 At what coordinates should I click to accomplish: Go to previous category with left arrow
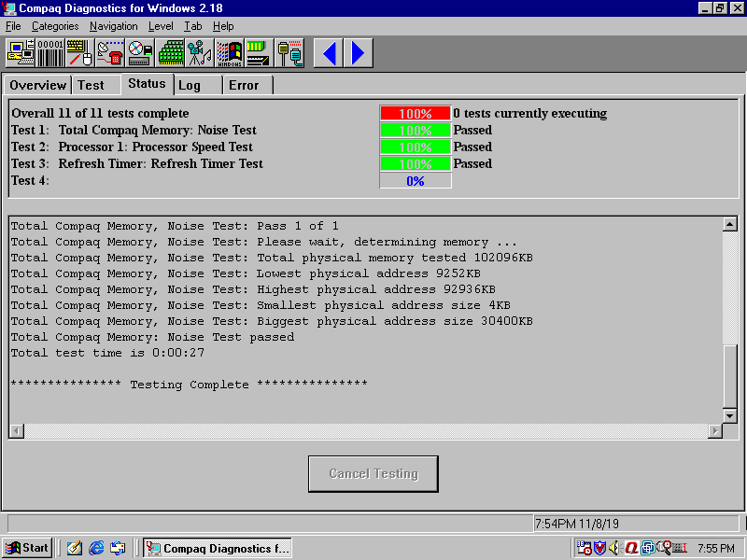pos(329,53)
